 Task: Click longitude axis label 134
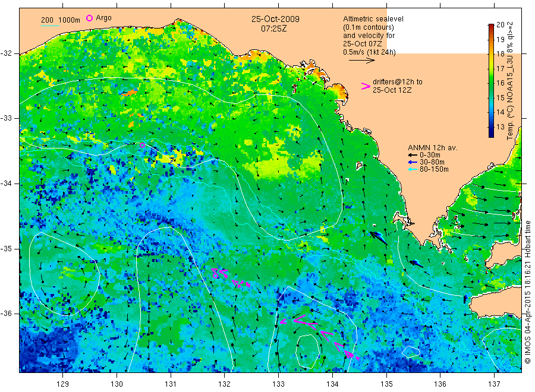(332, 384)
